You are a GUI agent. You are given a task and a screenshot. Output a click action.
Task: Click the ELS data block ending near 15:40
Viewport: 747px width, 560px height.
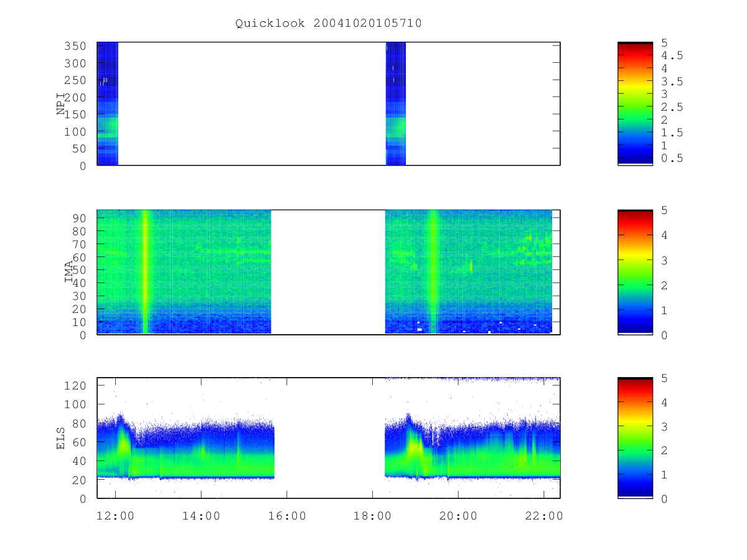(186, 448)
